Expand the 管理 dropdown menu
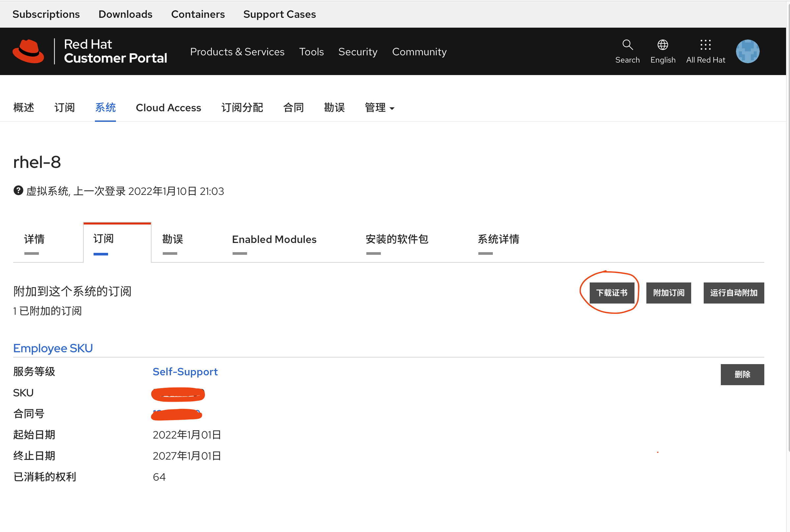790x532 pixels. coord(379,108)
